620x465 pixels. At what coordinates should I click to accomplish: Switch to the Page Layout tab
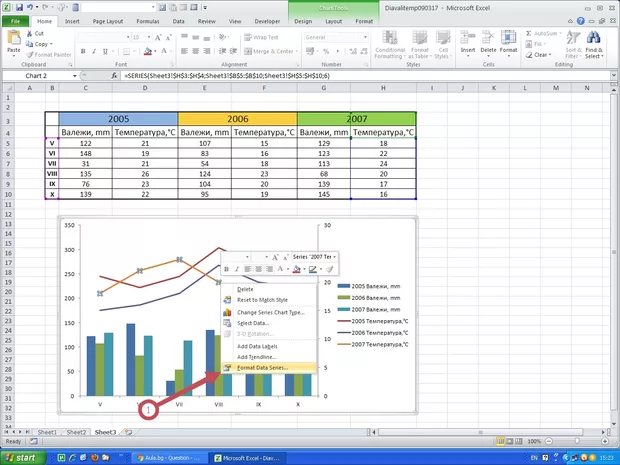[108, 21]
